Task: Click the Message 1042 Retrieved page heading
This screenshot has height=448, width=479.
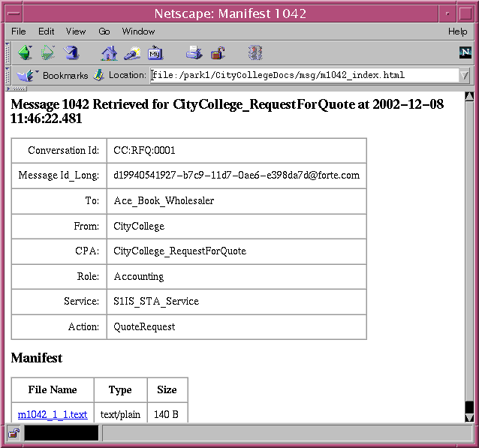Action: pos(227,111)
